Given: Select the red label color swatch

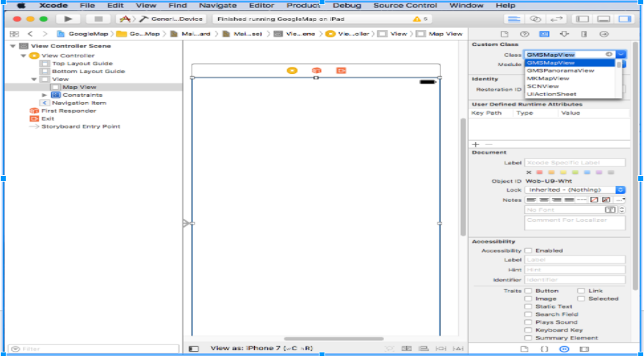Looking at the screenshot, I should [x=540, y=172].
